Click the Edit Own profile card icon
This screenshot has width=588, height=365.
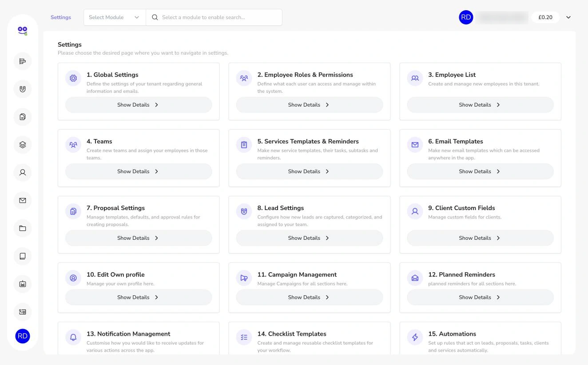(x=73, y=278)
